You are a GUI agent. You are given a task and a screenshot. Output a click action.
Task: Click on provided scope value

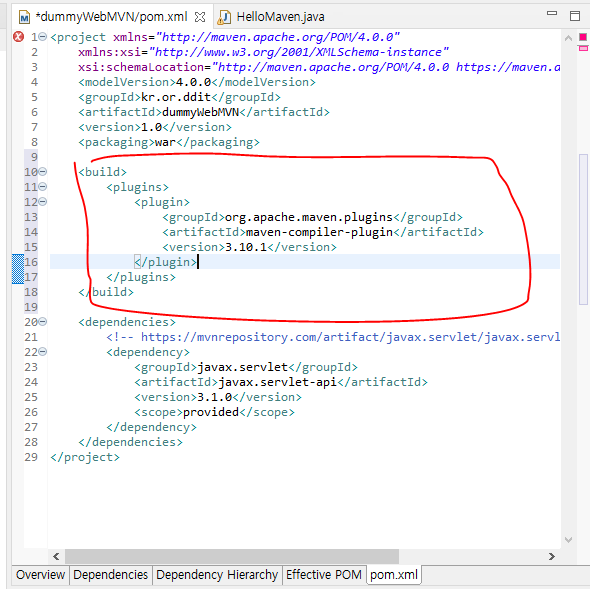point(211,412)
